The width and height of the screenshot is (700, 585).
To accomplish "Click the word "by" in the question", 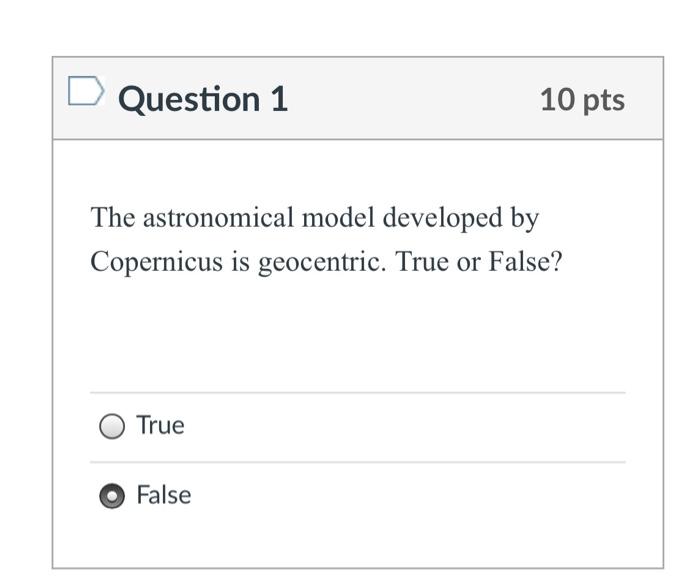I will [x=526, y=217].
